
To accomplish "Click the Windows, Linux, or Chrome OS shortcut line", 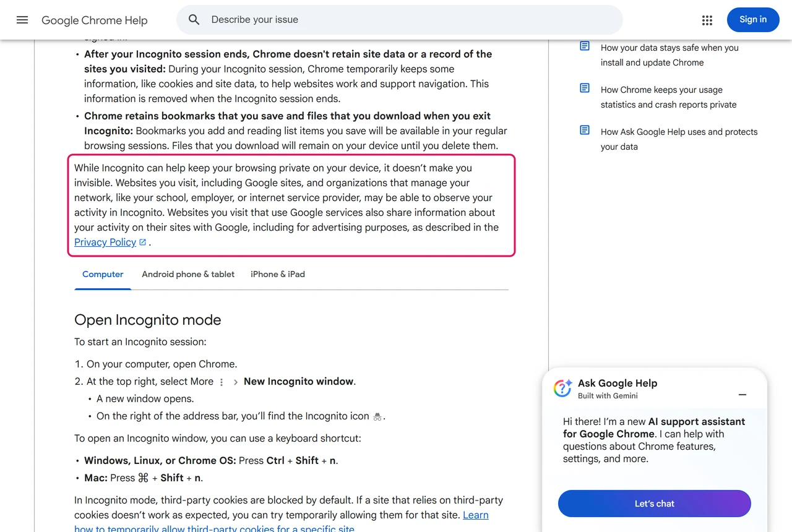I will pos(211,461).
